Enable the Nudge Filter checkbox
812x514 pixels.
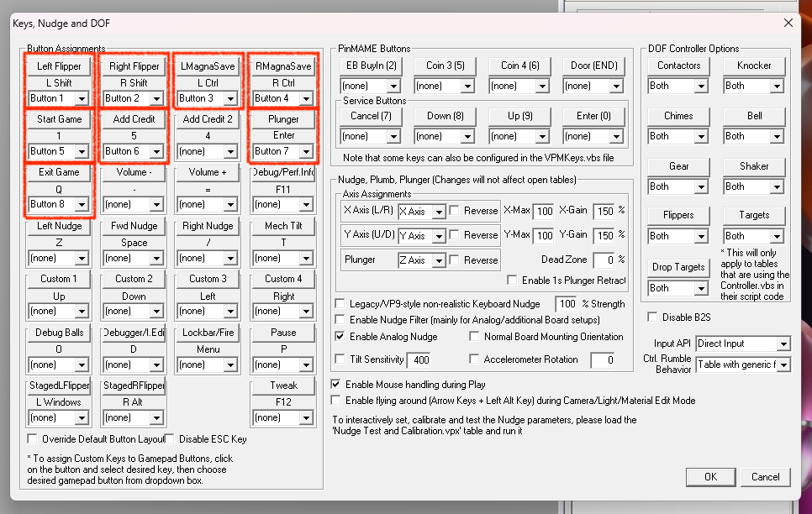340,320
